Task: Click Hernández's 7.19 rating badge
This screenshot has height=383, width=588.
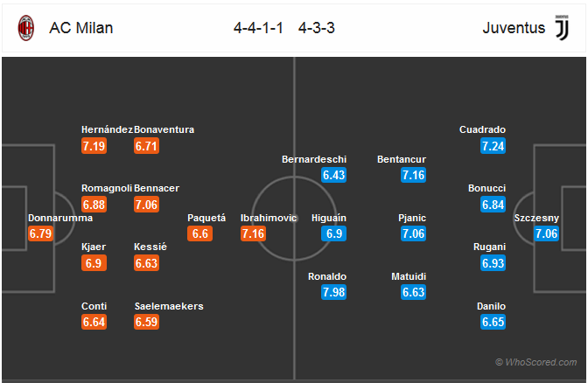Action: point(94,146)
